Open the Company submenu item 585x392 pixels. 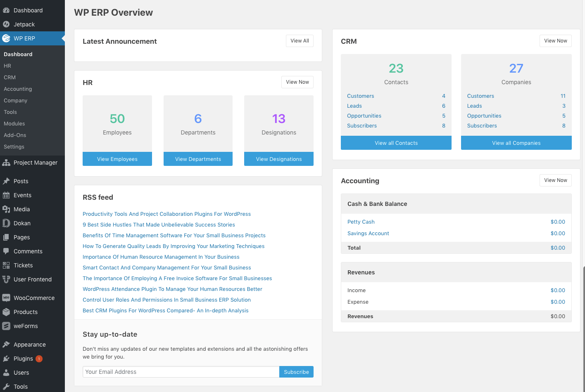[15, 101]
